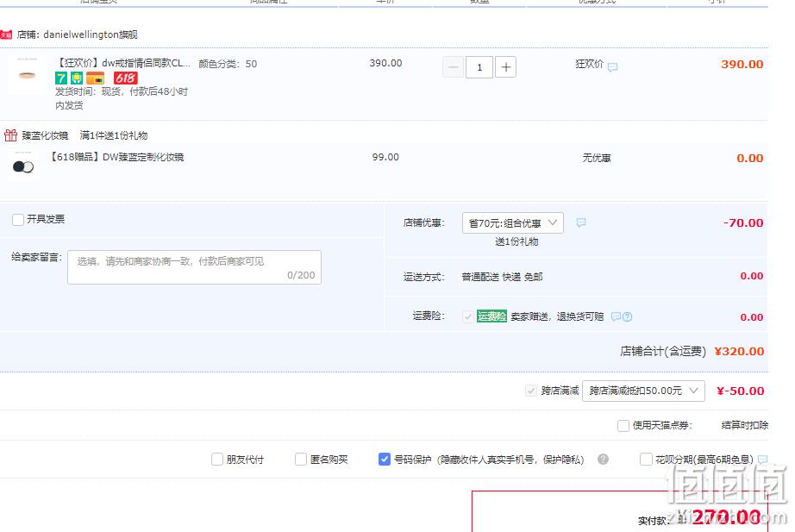Click the comment icon beside 店铺优惠 dropdown

point(581,222)
